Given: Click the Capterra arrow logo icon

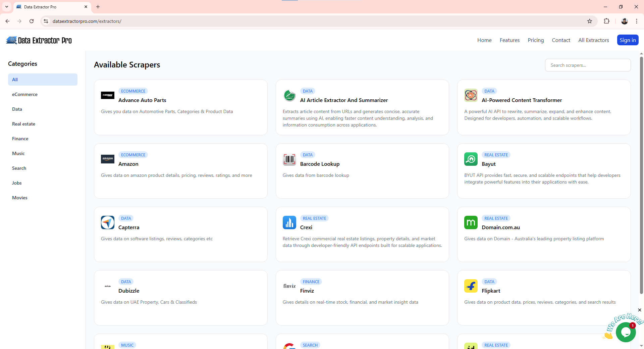Looking at the screenshot, I should 107,222.
